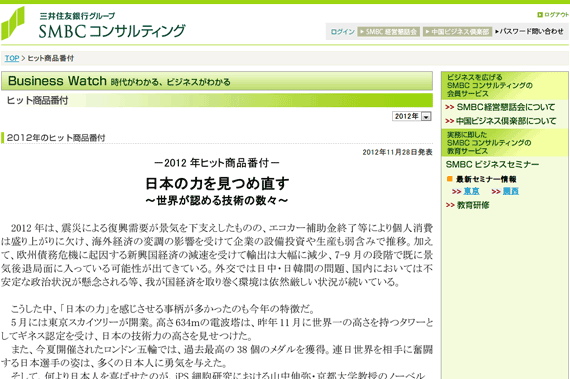The width and height of the screenshot is (570, 379).
Task: Click the ヒット商品番付 breadcrumb text
Action: point(51,58)
